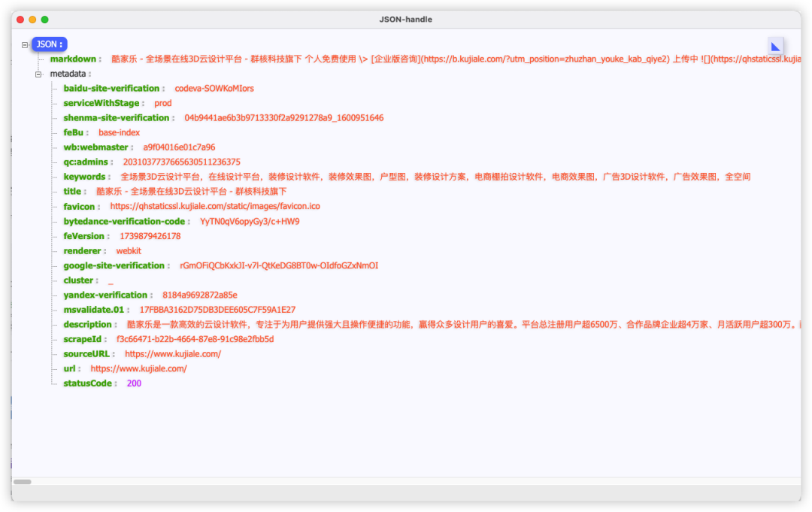
Task: Open the url key's kujiale.com value
Action: pos(139,368)
